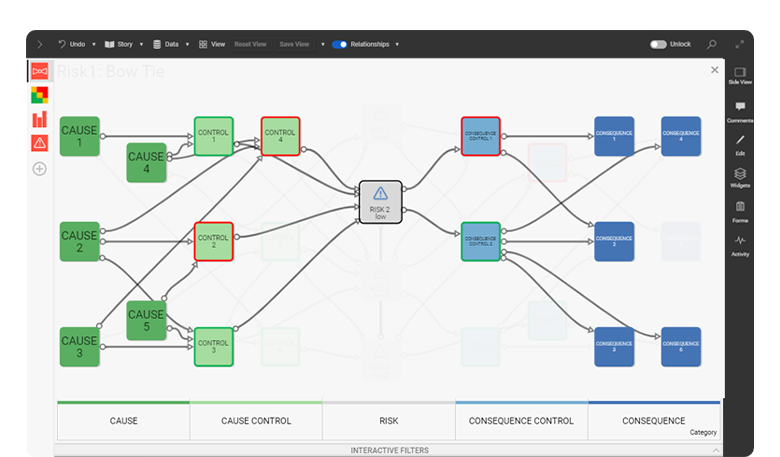The height and width of the screenshot is (457, 780).
Task: Toggle the Relationships switch
Action: coord(340,44)
